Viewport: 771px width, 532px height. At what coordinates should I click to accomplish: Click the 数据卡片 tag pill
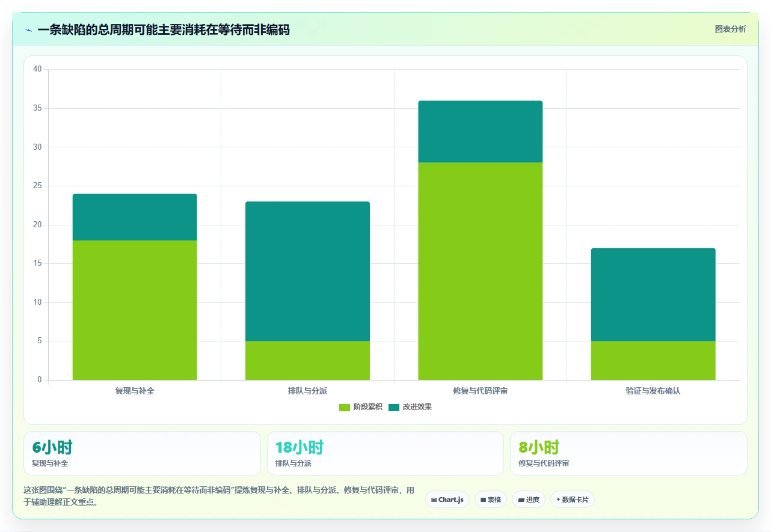[572, 500]
